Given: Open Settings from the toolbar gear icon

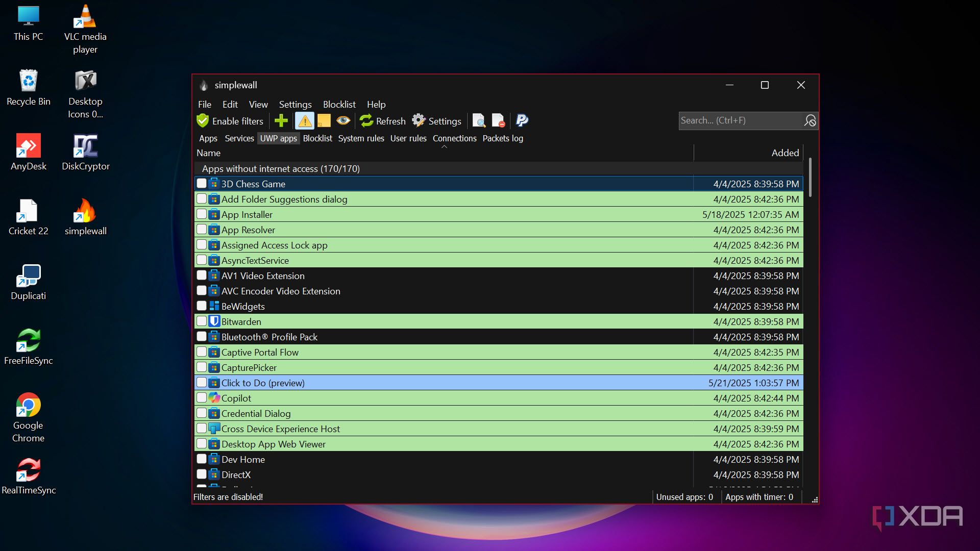Looking at the screenshot, I should click(x=437, y=121).
